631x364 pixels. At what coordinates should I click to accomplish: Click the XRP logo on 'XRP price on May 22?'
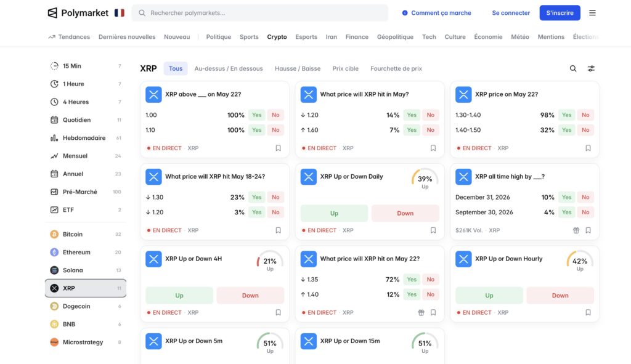[463, 94]
